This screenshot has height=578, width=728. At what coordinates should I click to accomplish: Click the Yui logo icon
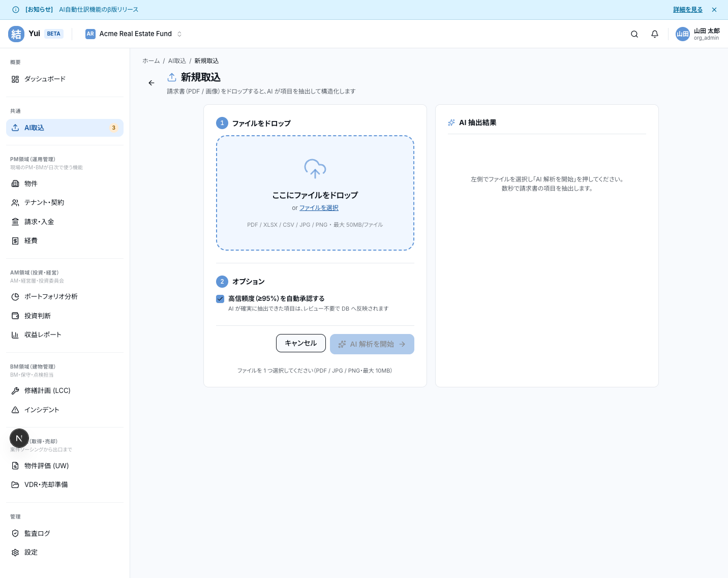tap(16, 34)
